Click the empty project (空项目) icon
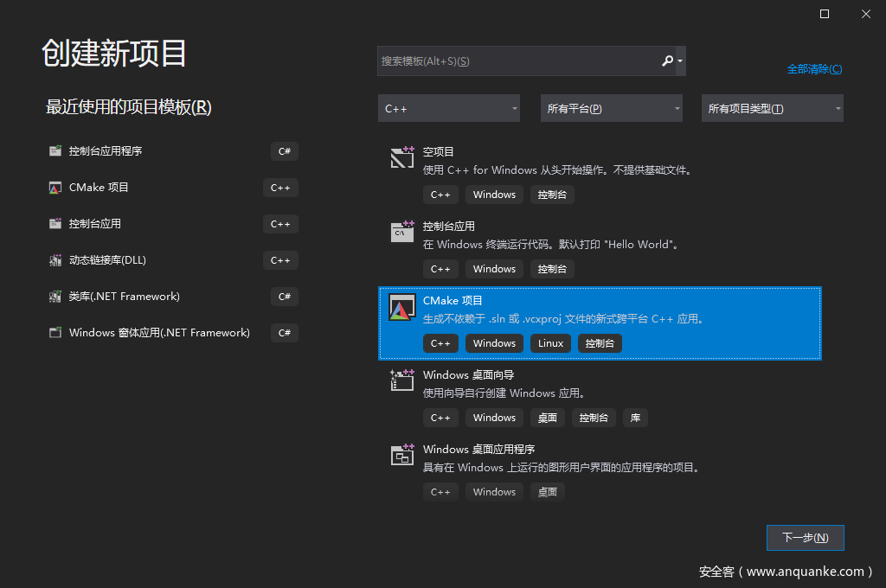Image resolution: width=886 pixels, height=588 pixels. (x=401, y=157)
